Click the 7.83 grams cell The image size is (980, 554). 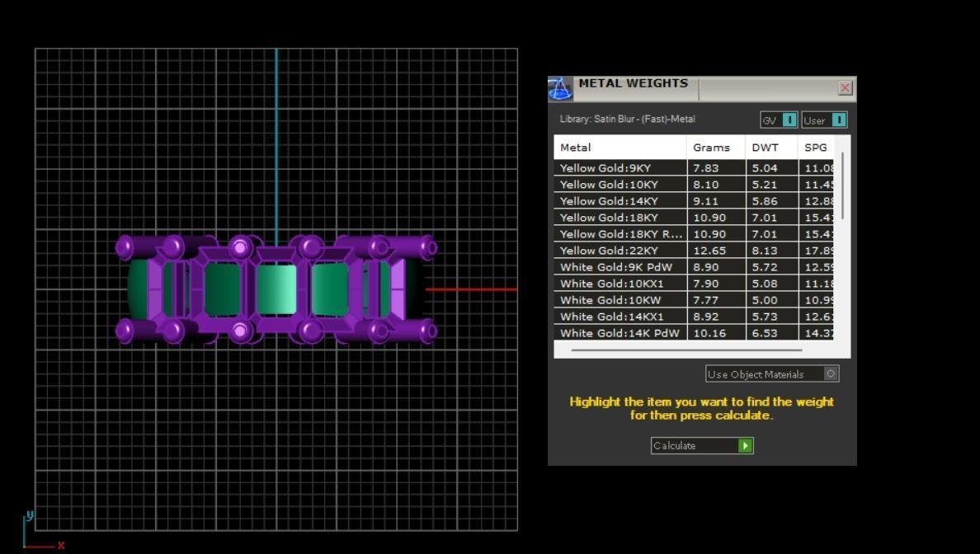tap(716, 168)
